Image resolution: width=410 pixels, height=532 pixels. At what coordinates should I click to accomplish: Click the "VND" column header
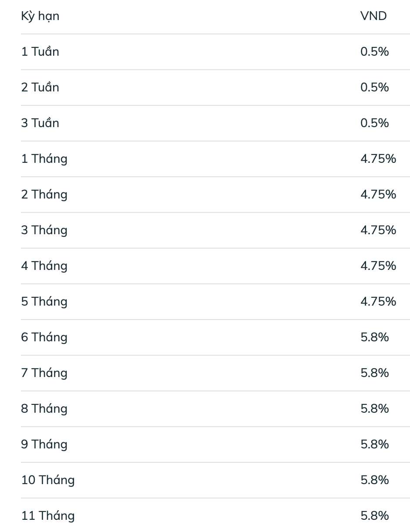[x=373, y=16]
